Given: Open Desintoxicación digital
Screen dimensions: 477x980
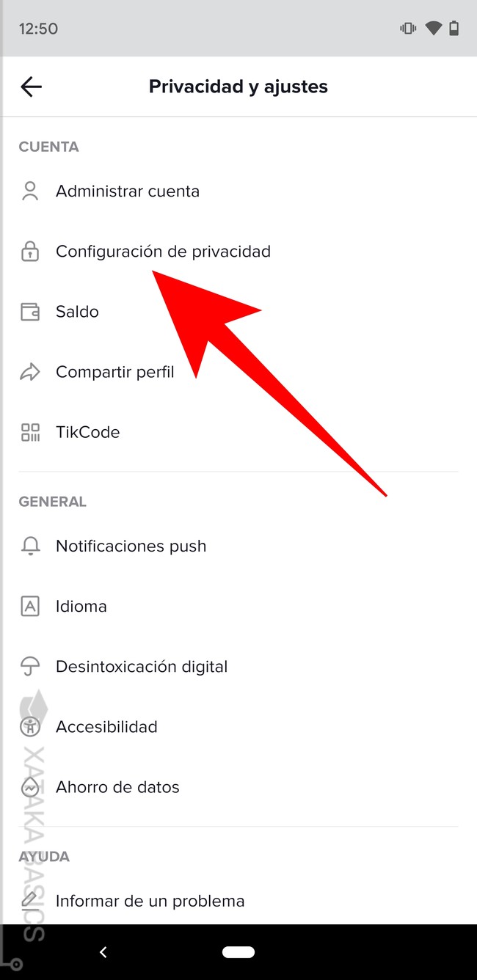Looking at the screenshot, I should [142, 667].
